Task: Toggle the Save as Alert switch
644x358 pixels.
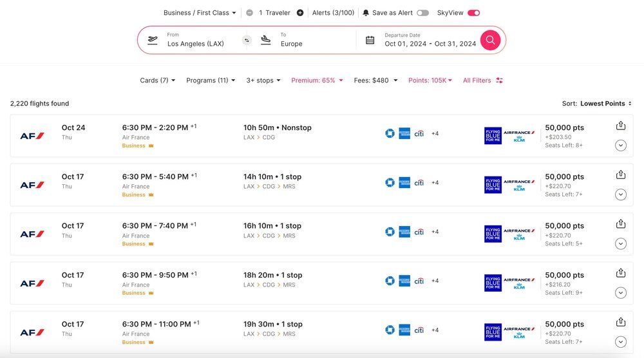Action: pos(422,13)
